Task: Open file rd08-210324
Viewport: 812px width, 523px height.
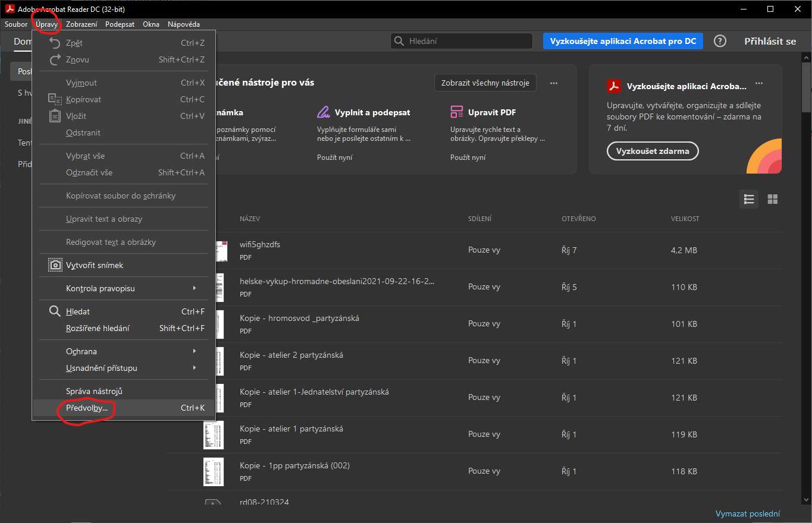Action: point(264,502)
